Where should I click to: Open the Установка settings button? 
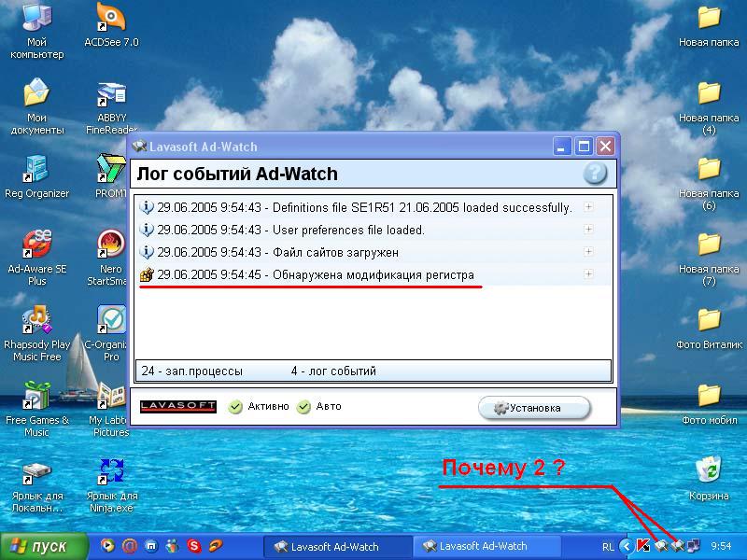click(x=534, y=408)
